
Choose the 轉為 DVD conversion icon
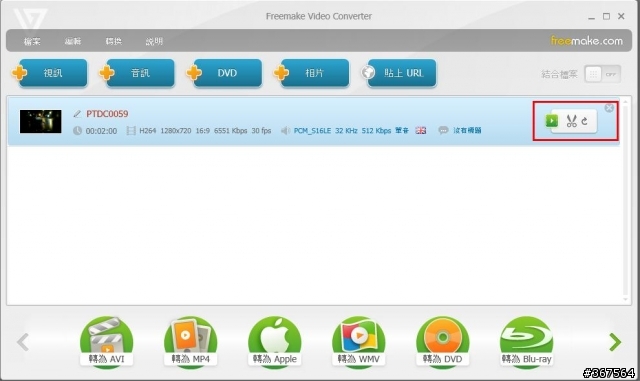442,342
